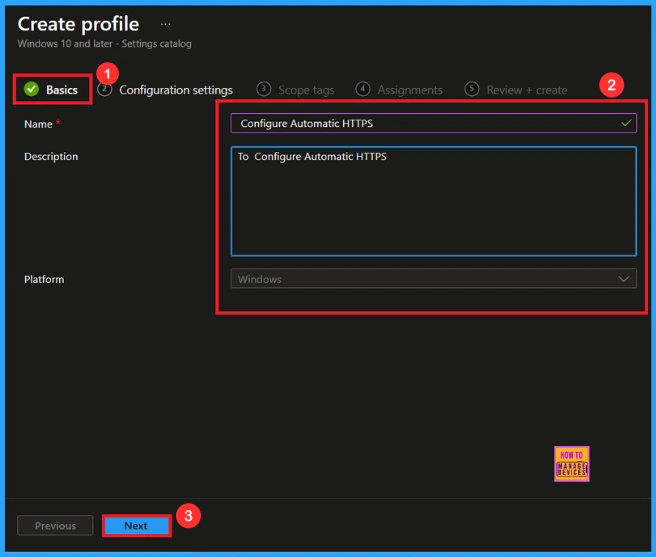
Task: Click the Next button
Action: pyautogui.click(x=136, y=526)
